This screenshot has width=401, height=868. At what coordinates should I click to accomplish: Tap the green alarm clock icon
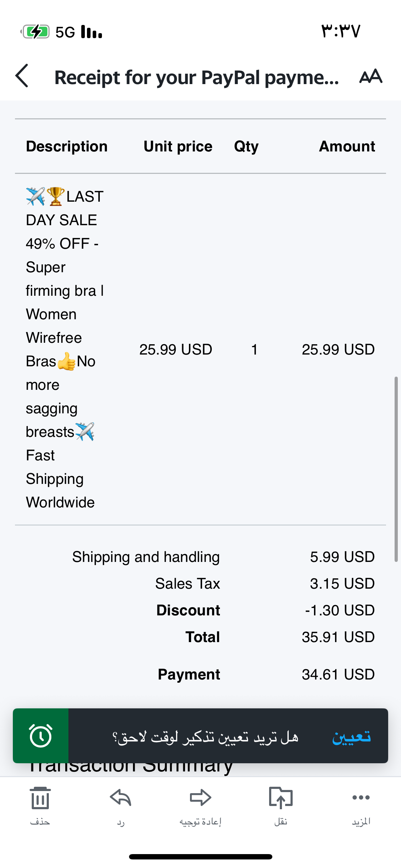(41, 735)
